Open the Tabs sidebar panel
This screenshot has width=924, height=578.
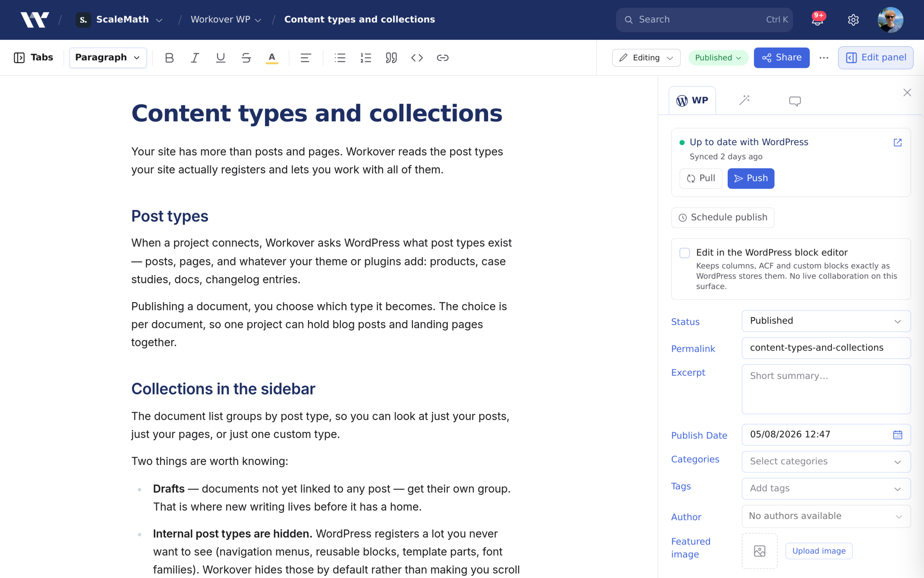(34, 58)
